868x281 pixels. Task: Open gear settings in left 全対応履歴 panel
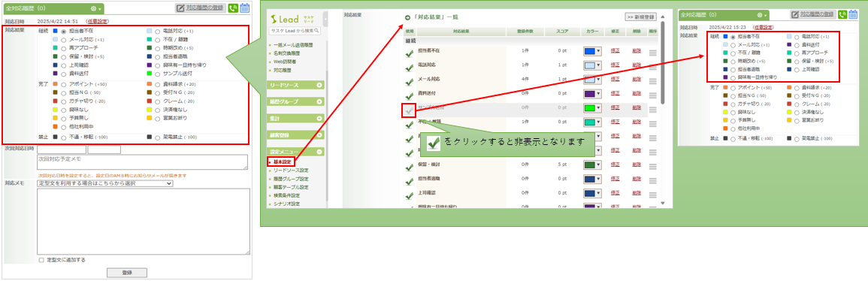95,9
